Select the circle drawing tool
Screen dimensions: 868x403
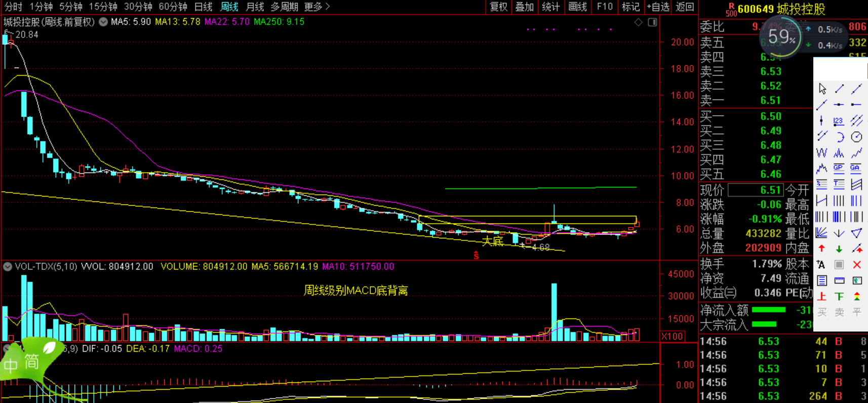tap(856, 137)
